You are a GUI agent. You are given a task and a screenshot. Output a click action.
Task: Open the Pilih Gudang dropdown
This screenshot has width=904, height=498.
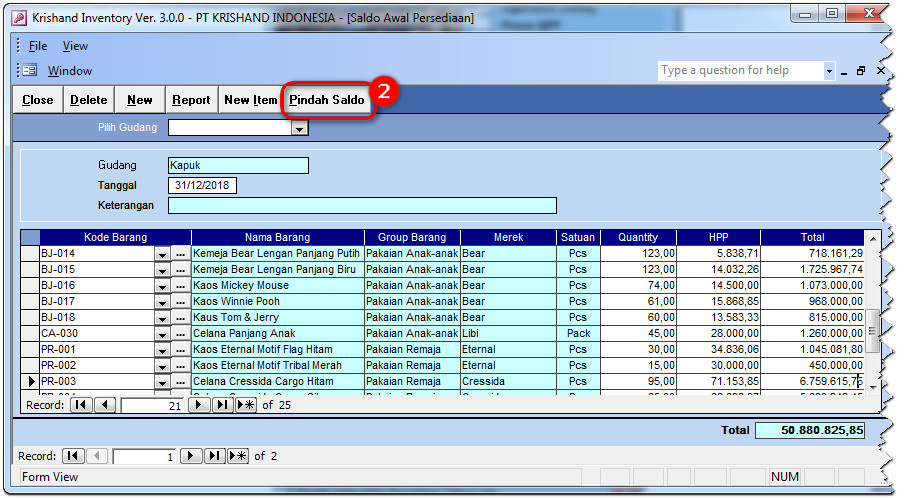298,128
